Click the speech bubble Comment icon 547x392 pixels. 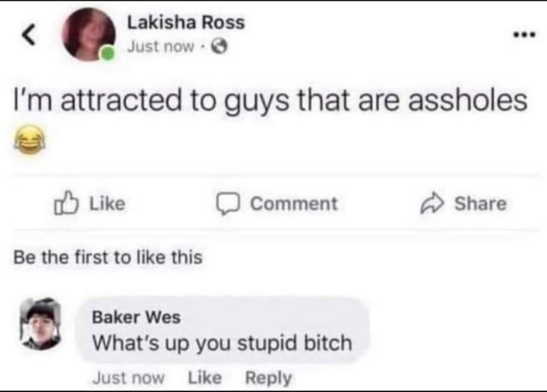[227, 204]
